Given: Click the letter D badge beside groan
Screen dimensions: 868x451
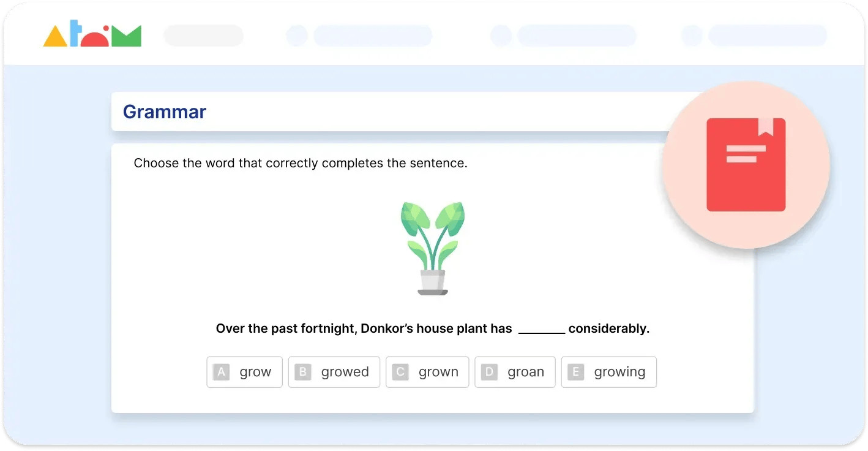Looking at the screenshot, I should [489, 372].
